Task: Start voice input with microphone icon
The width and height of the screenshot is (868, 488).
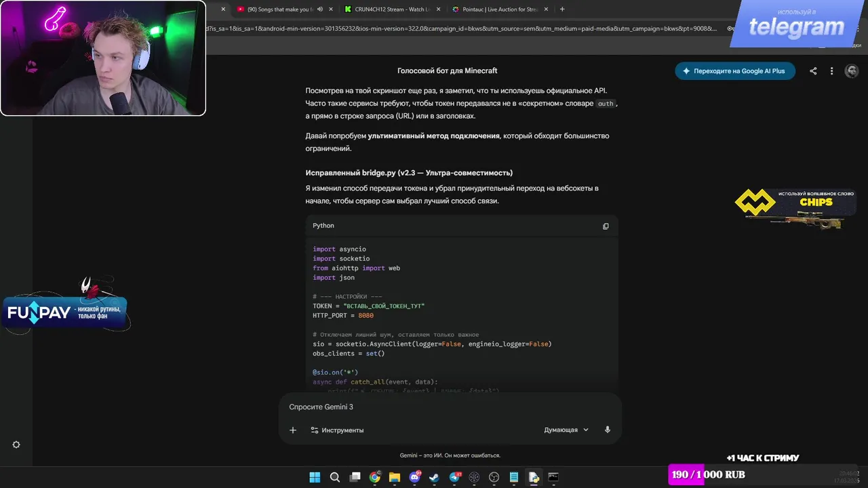Action: click(608, 430)
